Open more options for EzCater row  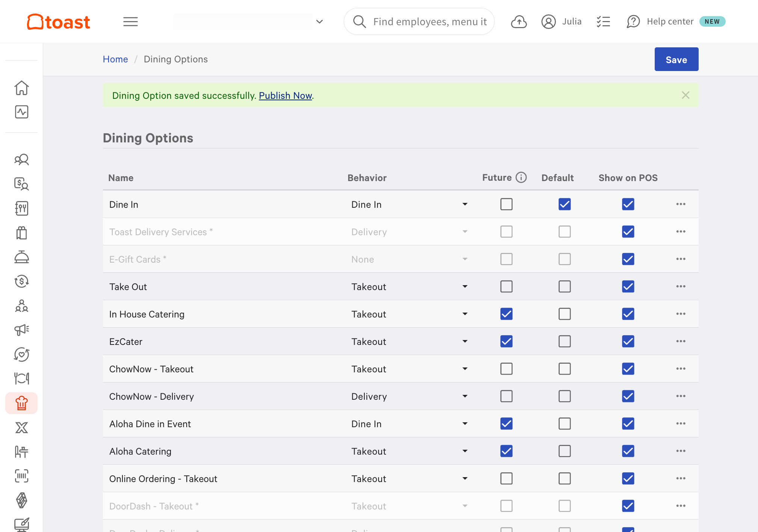click(681, 341)
